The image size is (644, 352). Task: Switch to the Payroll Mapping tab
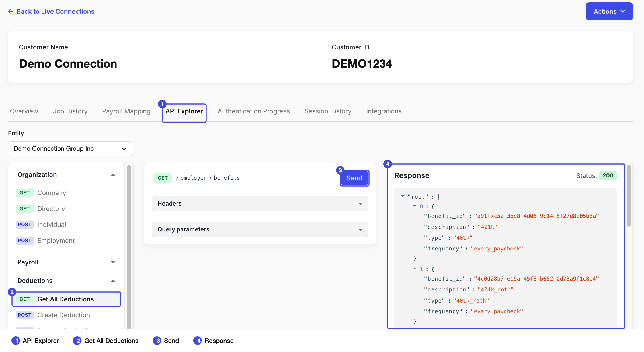[126, 111]
